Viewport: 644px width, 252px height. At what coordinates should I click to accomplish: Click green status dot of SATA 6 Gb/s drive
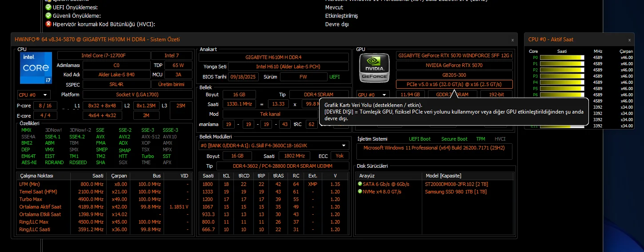[x=360, y=184]
